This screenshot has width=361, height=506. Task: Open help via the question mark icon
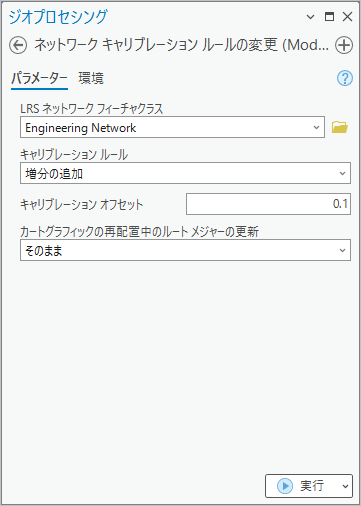345,78
